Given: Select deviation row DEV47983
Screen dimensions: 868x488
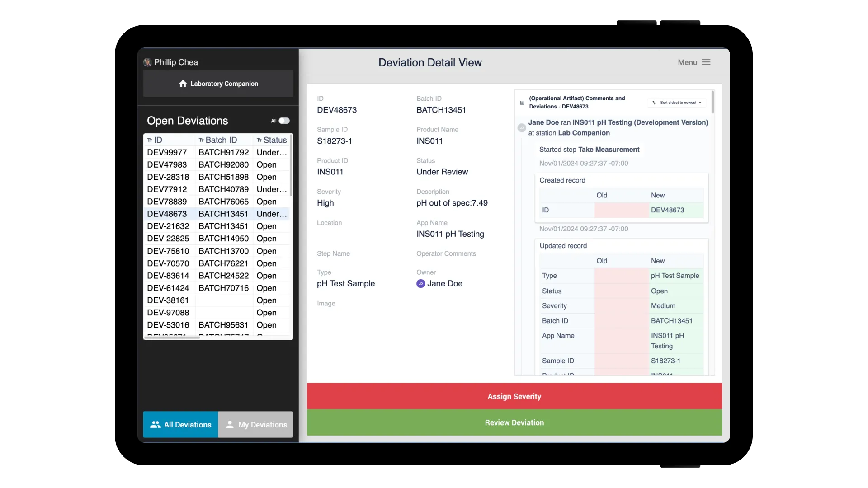Looking at the screenshot, I should point(217,164).
